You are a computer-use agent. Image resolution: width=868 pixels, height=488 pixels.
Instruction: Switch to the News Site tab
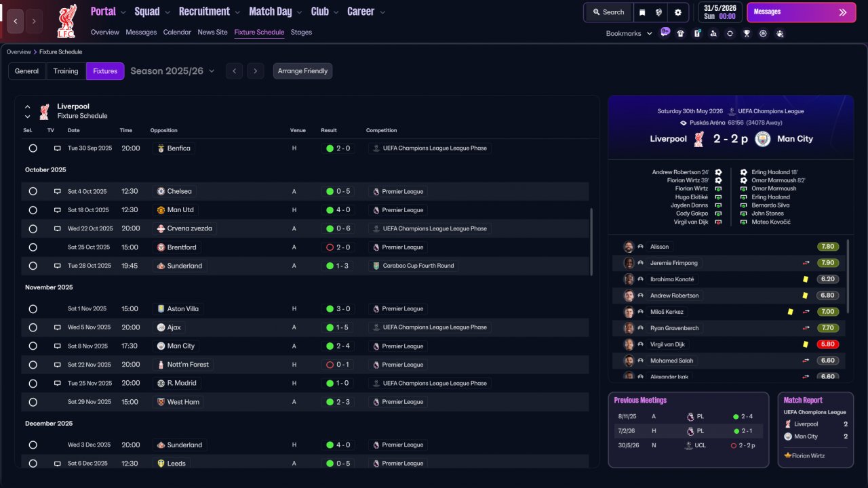pos(212,33)
